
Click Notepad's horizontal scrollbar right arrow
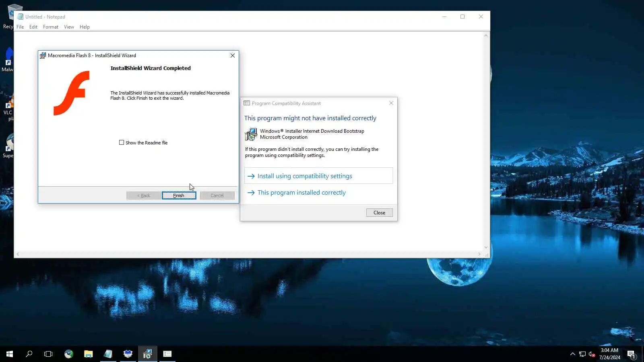point(479,254)
